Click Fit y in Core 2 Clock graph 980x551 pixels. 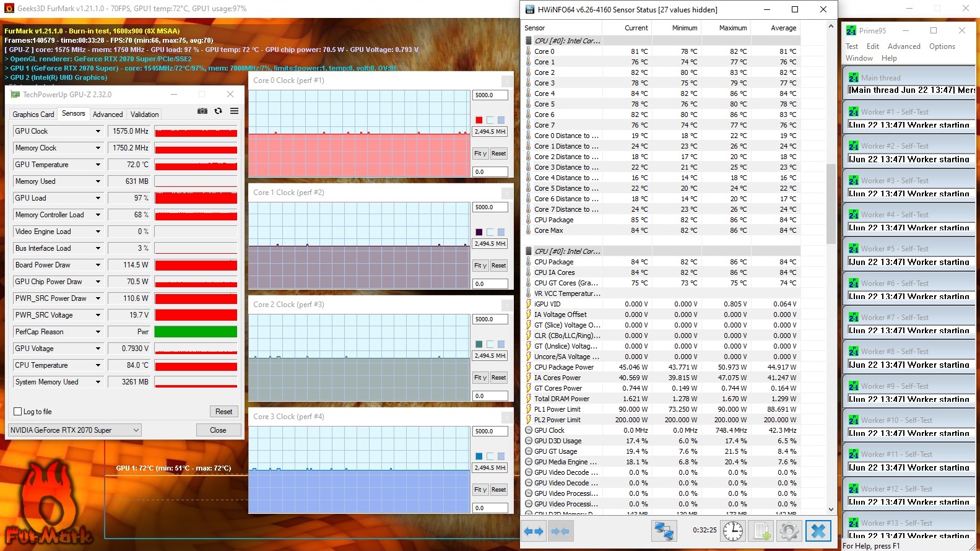pos(480,378)
